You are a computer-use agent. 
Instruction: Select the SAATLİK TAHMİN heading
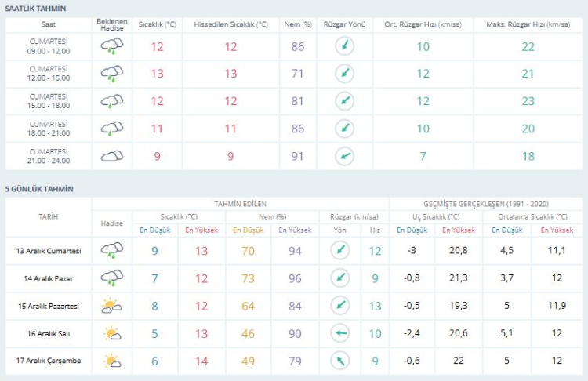point(36,8)
